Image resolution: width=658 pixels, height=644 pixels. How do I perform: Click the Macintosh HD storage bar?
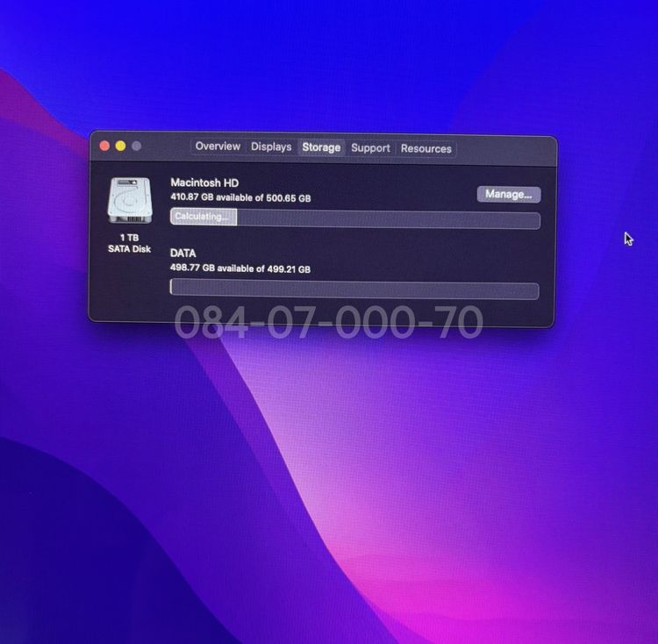click(x=355, y=218)
